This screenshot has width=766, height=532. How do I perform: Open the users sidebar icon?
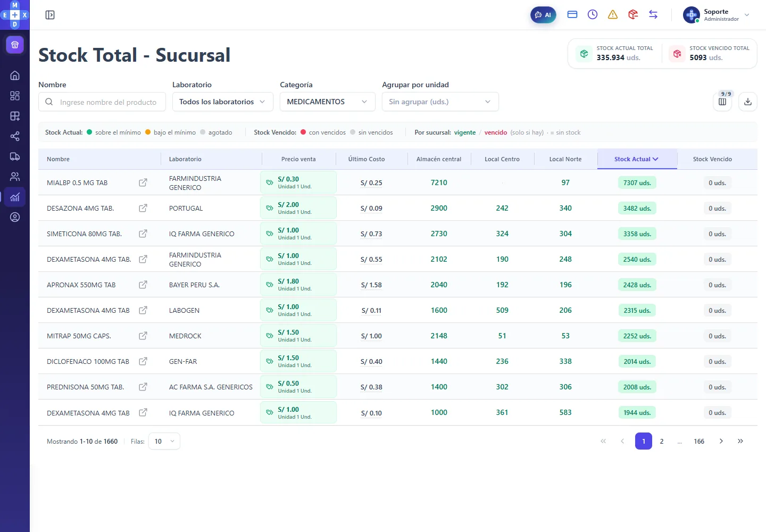15,177
